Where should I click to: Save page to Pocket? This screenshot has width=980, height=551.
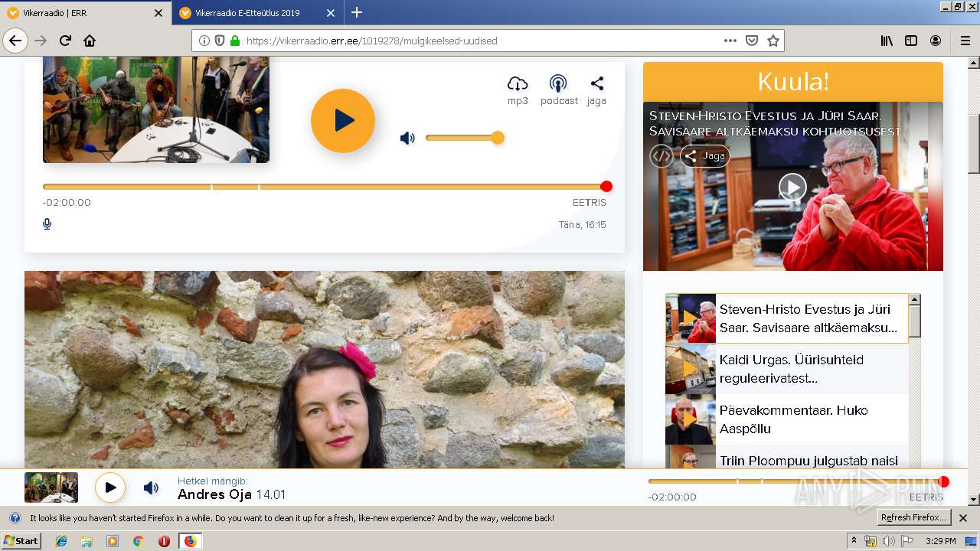point(752,41)
